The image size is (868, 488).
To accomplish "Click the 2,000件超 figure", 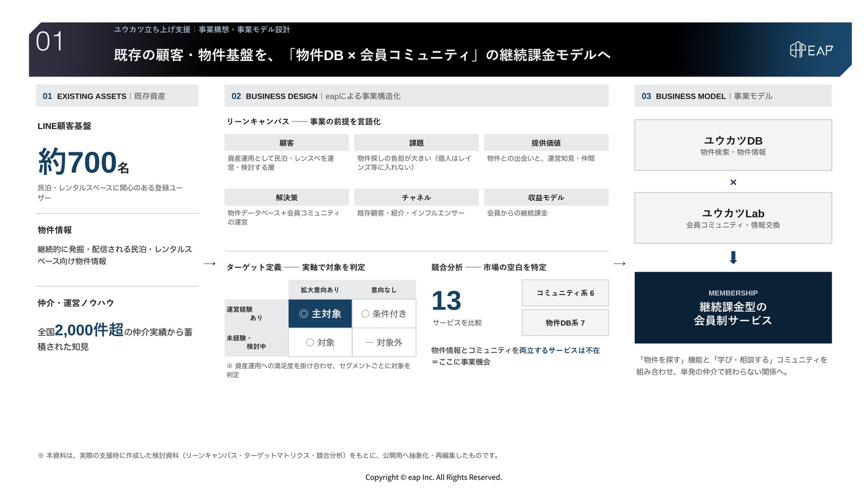I will click(89, 330).
